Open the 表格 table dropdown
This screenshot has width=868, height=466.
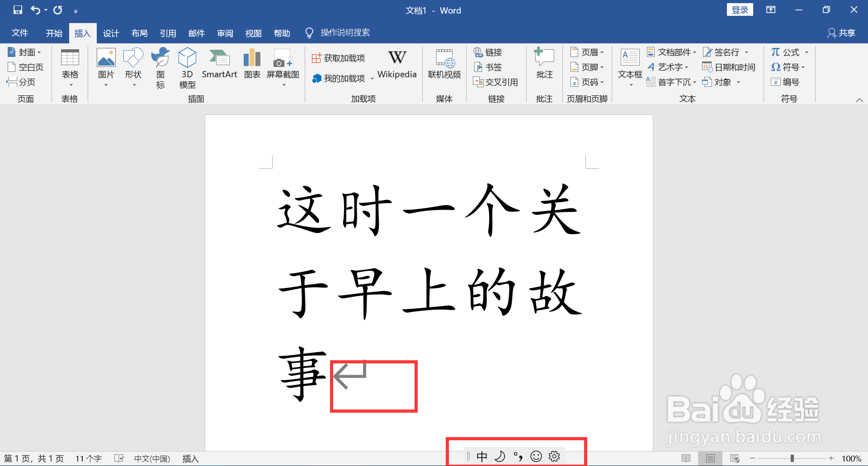tap(70, 68)
